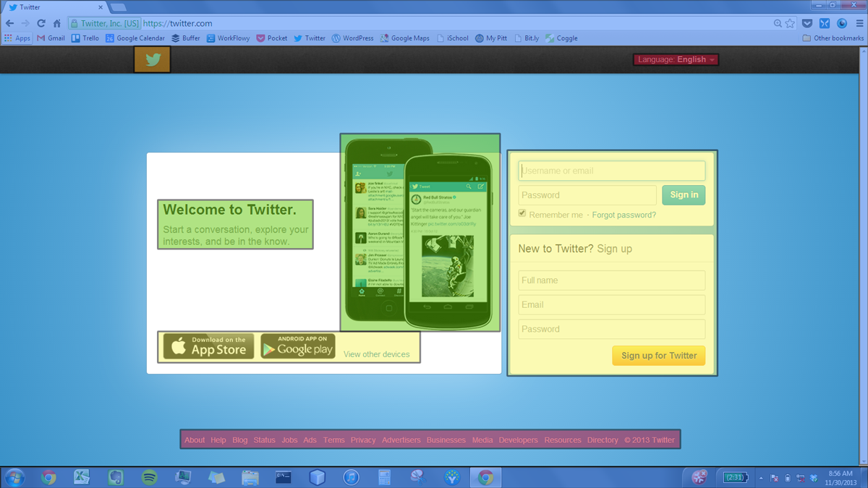Click the View other devices link
This screenshot has width=868, height=488.
tap(377, 354)
